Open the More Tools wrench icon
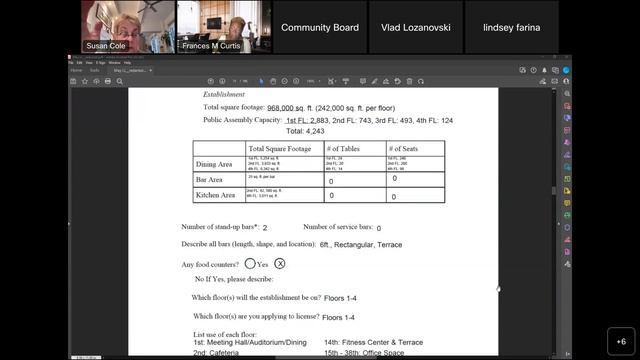 click(567, 264)
